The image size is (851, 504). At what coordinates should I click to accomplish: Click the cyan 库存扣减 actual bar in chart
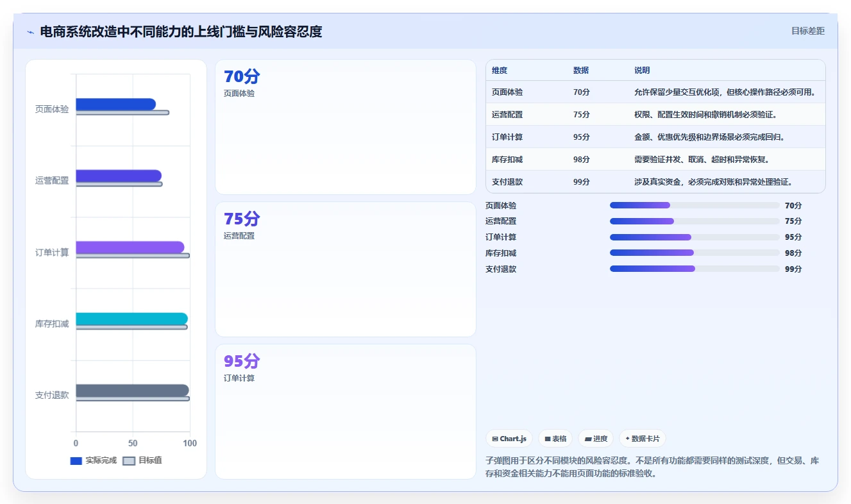click(x=132, y=319)
